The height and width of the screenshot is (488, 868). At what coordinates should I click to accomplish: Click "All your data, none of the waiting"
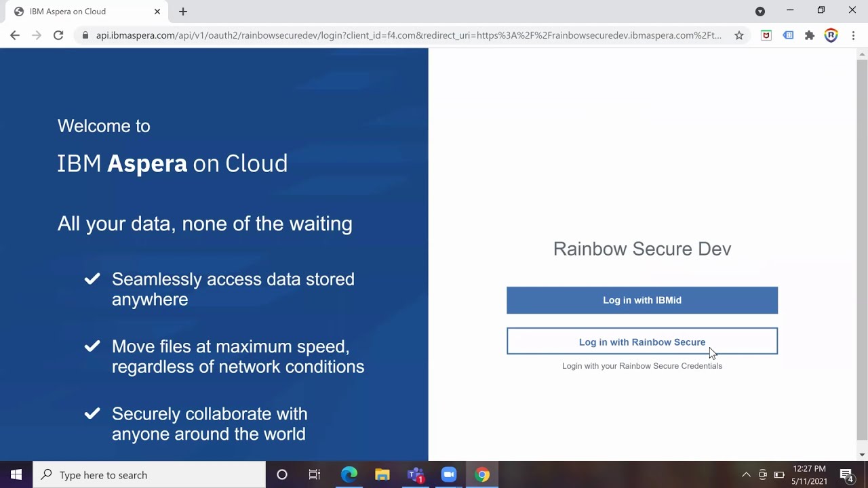pos(205,224)
